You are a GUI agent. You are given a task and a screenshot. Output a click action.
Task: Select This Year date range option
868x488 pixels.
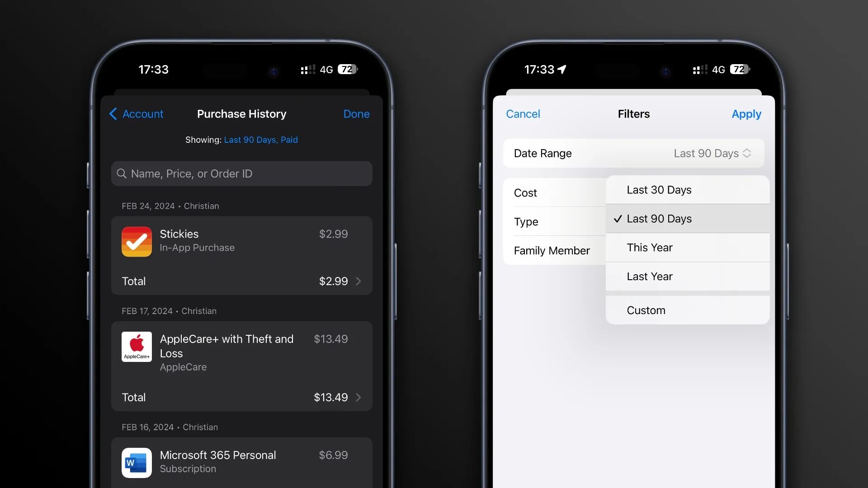point(649,247)
